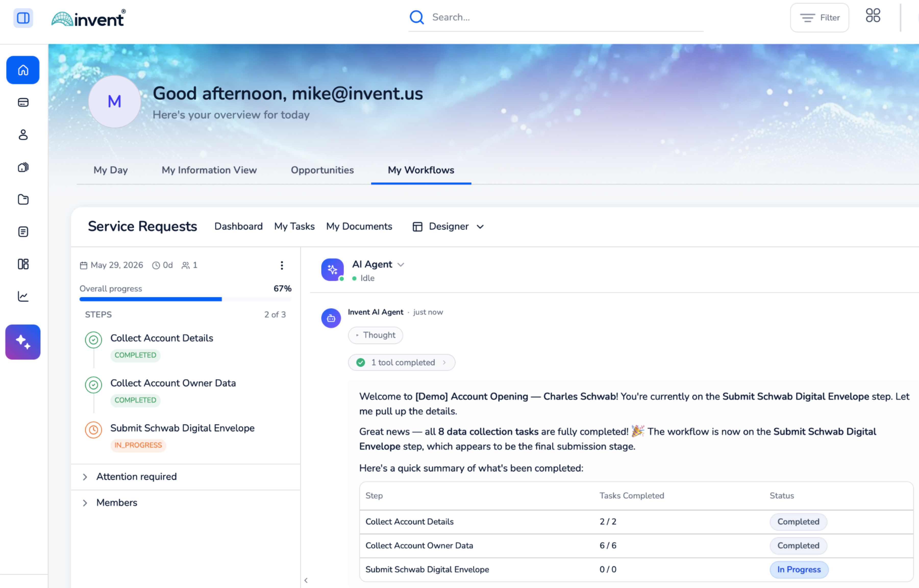Switch to the My Day tab

(x=111, y=170)
